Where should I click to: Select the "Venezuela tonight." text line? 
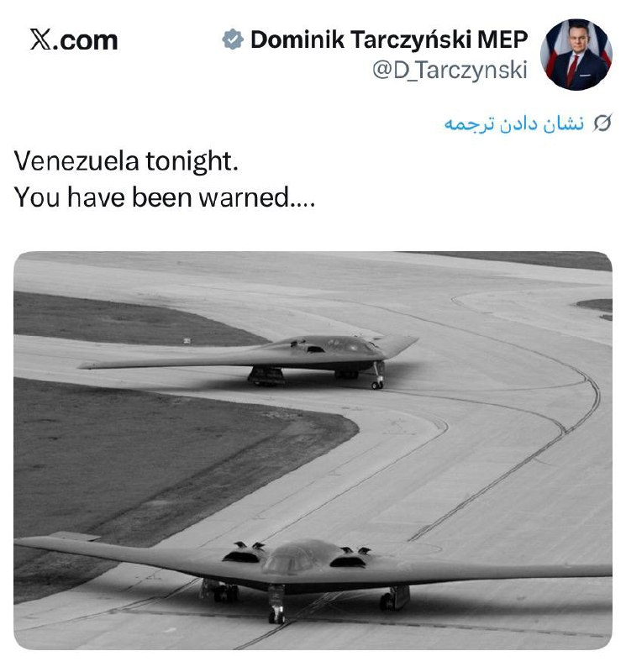click(x=131, y=163)
